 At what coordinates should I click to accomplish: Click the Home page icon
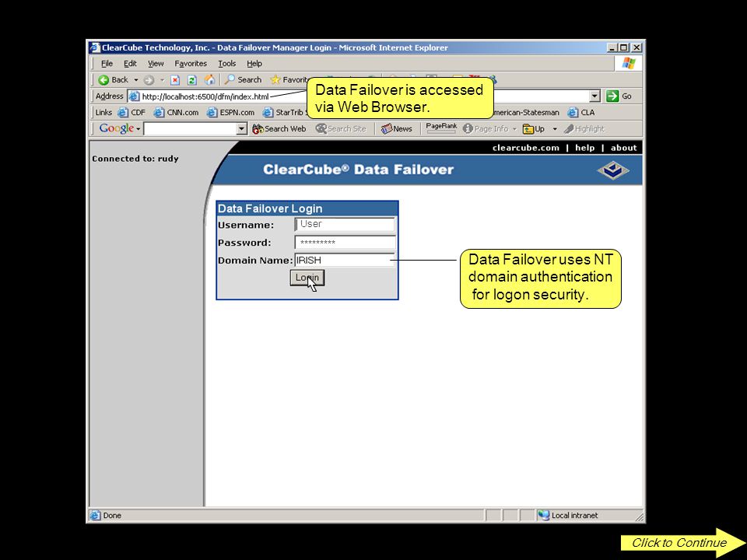pyautogui.click(x=209, y=79)
